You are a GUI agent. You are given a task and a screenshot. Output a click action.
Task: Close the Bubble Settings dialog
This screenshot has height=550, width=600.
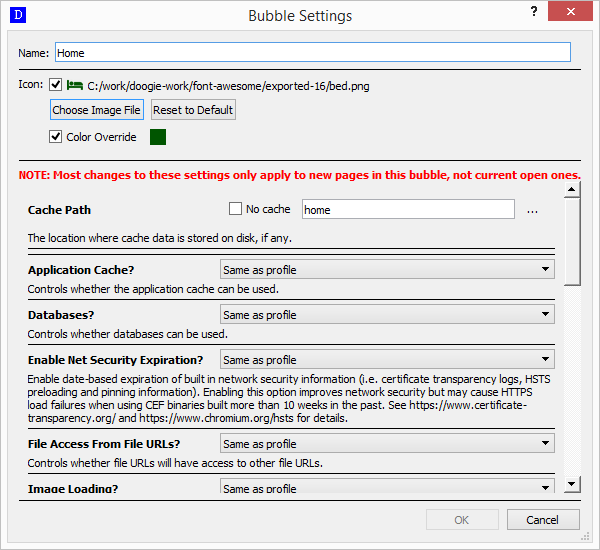[x=570, y=11]
